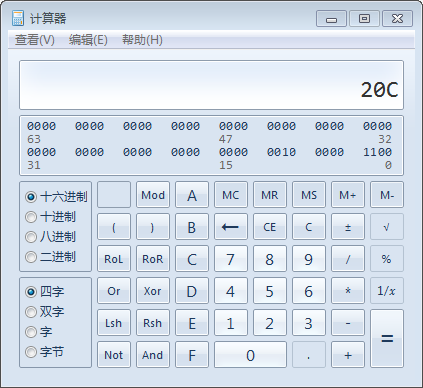423x388 pixels.
Task: Recall memory with MR
Action: (x=270, y=195)
